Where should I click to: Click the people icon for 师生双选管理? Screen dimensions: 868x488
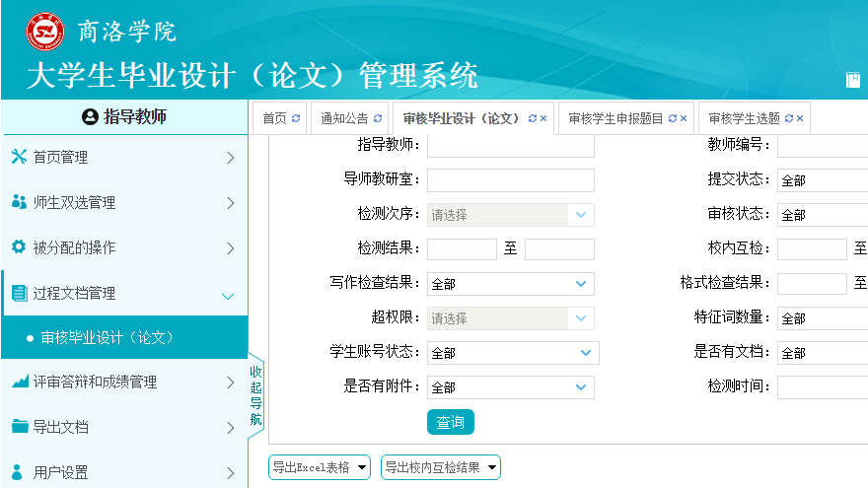pos(19,202)
